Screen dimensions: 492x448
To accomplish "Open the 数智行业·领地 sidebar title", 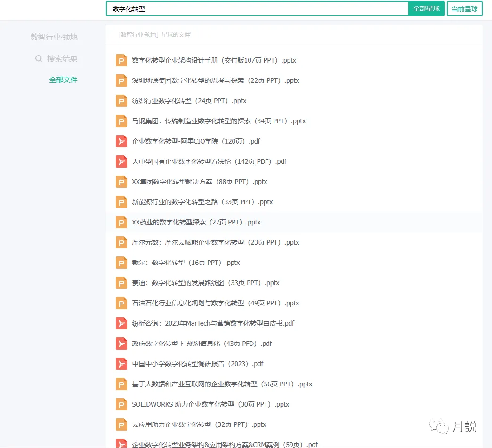I will [x=54, y=37].
